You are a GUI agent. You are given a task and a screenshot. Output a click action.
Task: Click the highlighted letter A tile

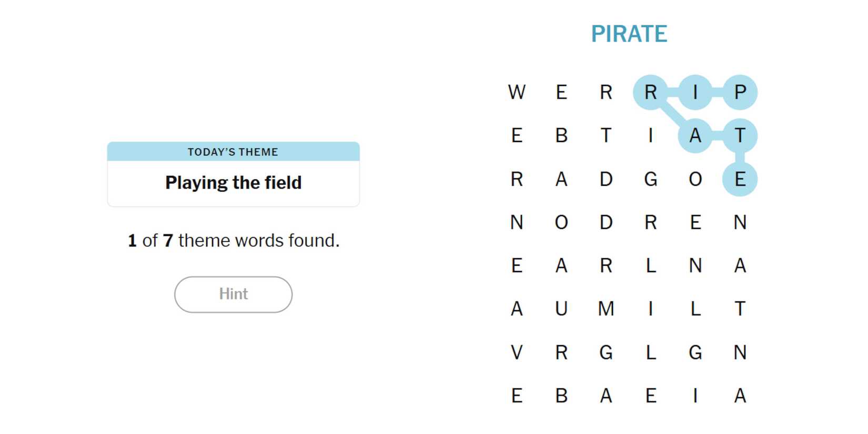click(695, 136)
